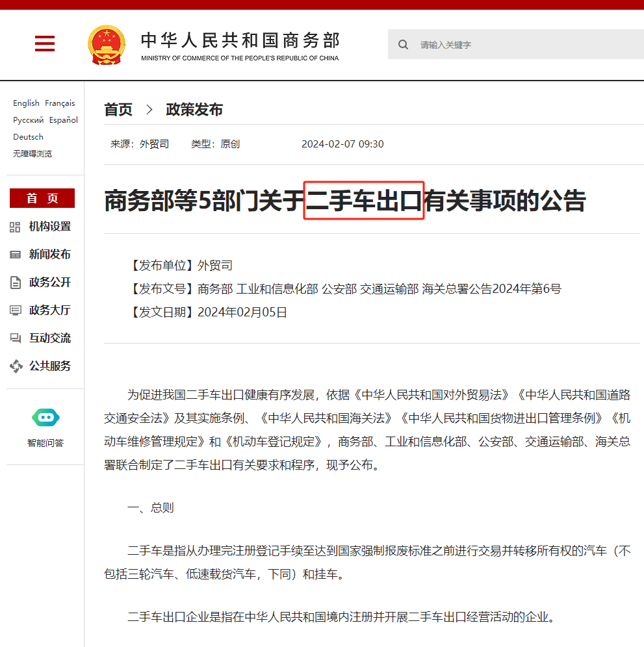644x647 pixels.
Task: Click the 机构设置 grid icon
Action: pos(16,227)
